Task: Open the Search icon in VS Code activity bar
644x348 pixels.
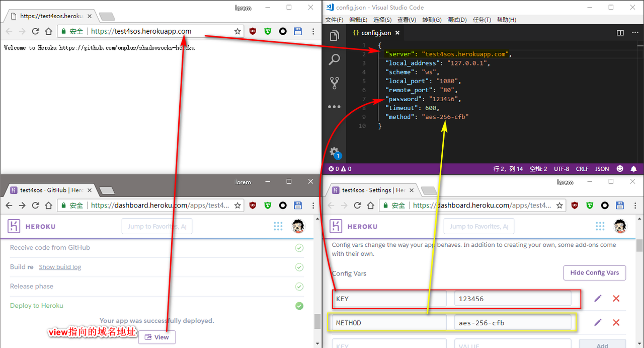Action: pyautogui.click(x=334, y=59)
